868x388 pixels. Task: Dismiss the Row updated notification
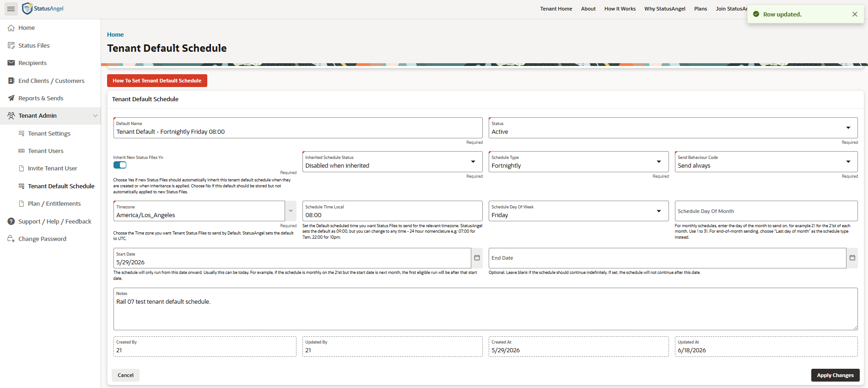click(855, 14)
